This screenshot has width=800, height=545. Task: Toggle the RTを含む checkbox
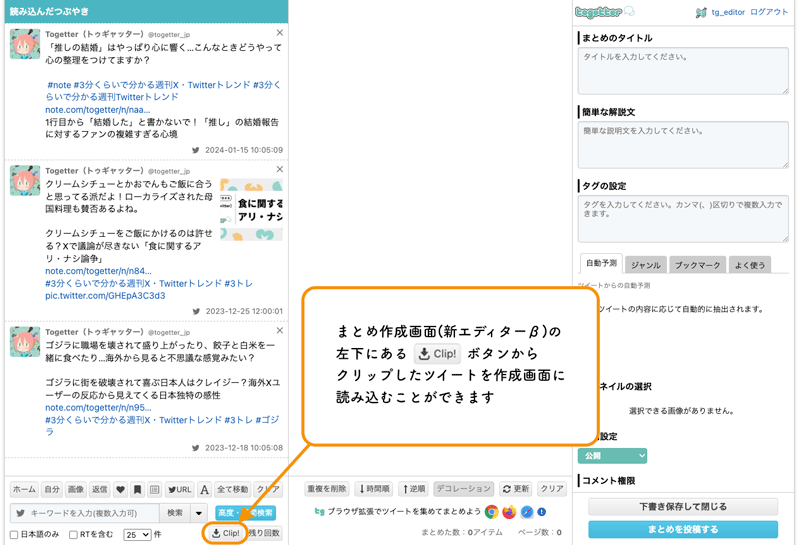pyautogui.click(x=74, y=535)
